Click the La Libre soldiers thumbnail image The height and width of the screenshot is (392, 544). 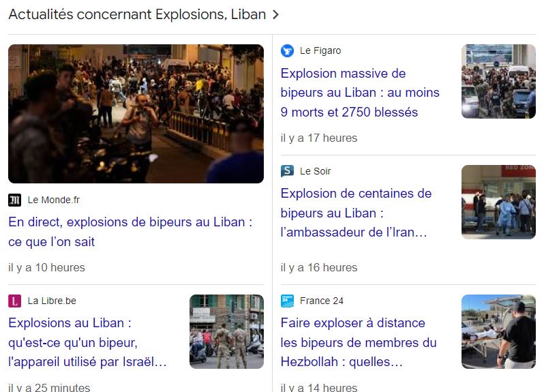[x=226, y=331]
